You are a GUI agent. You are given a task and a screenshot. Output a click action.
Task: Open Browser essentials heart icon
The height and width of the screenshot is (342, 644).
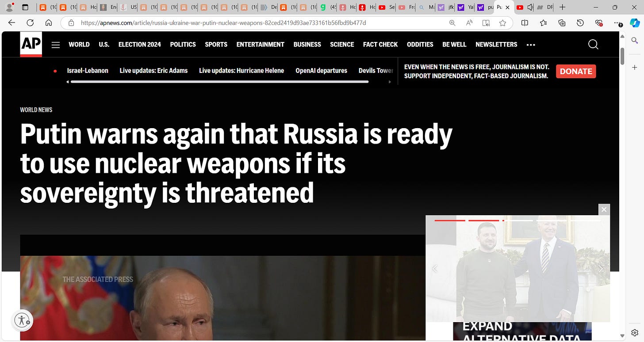tap(599, 23)
